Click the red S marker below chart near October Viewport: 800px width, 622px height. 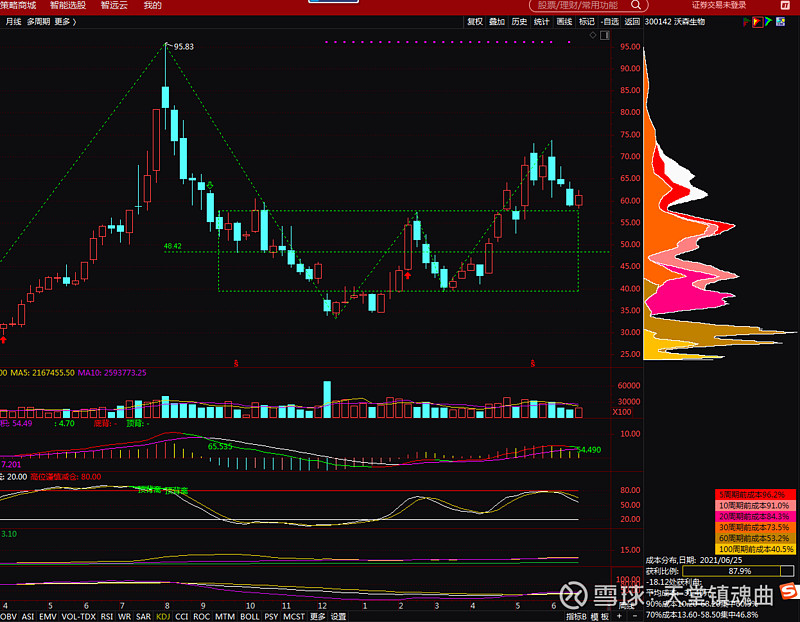pos(236,364)
